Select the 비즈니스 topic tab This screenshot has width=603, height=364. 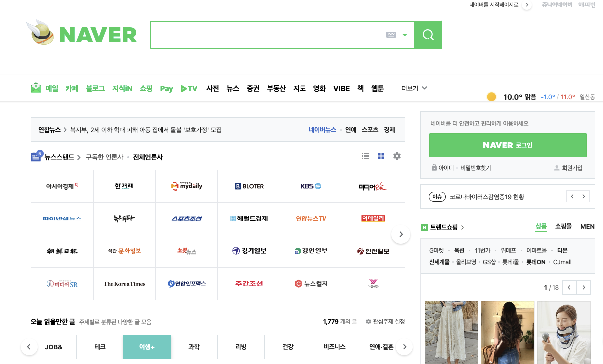pos(334,347)
